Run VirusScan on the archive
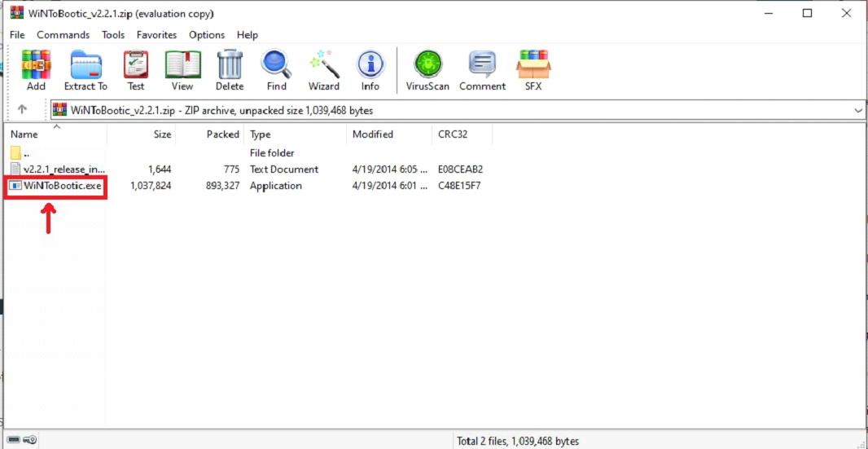The image size is (868, 449). (428, 64)
